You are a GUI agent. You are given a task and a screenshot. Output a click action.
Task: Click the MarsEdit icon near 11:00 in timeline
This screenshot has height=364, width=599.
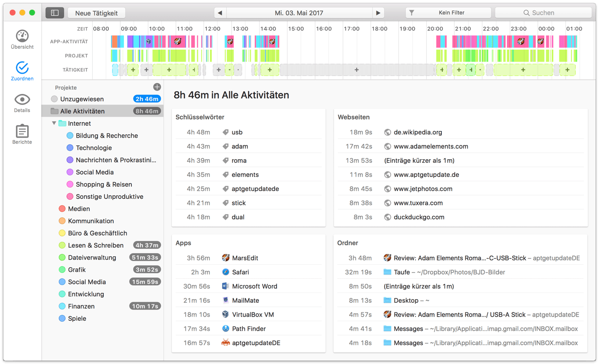point(178,41)
